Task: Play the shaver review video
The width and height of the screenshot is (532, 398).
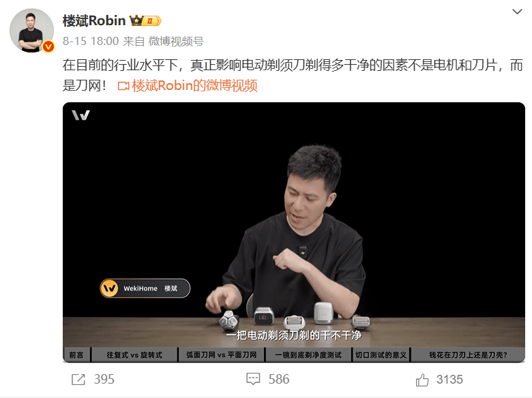Action: coord(294,226)
